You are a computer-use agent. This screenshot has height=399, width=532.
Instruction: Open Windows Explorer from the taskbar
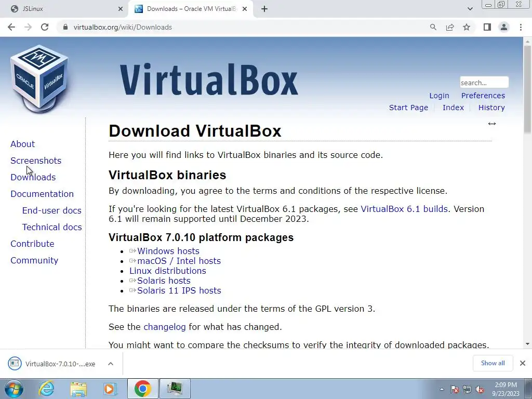pyautogui.click(x=78, y=389)
